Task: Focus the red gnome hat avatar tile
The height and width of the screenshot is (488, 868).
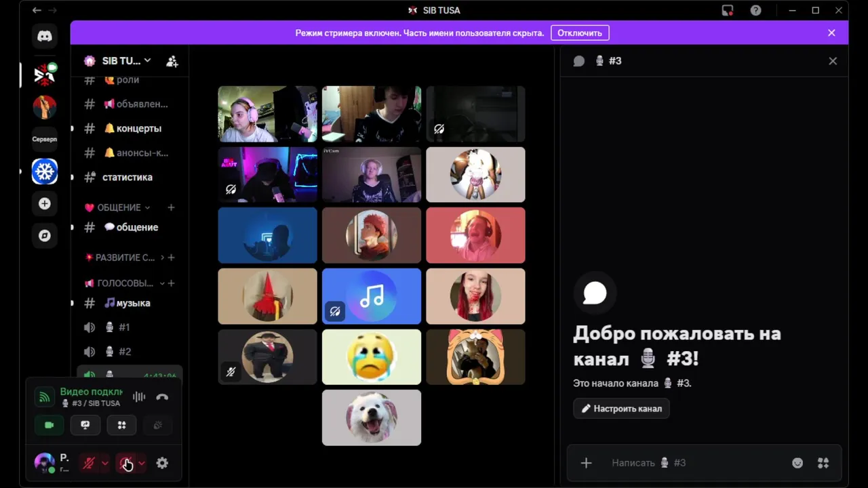Action: click(267, 296)
